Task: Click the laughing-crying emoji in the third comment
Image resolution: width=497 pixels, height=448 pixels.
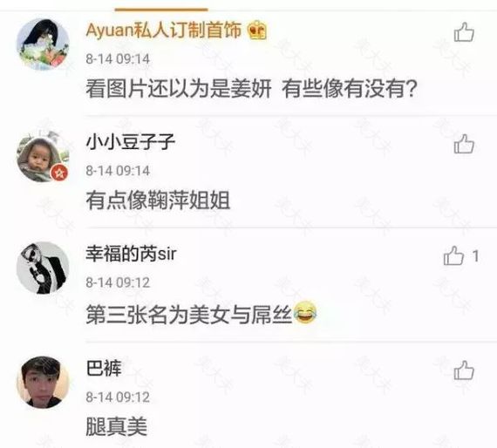Action: point(305,312)
